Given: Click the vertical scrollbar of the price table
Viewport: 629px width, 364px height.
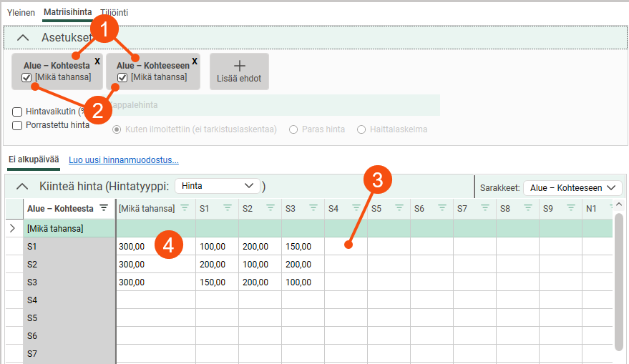Looking at the screenshot, I should point(619,279).
